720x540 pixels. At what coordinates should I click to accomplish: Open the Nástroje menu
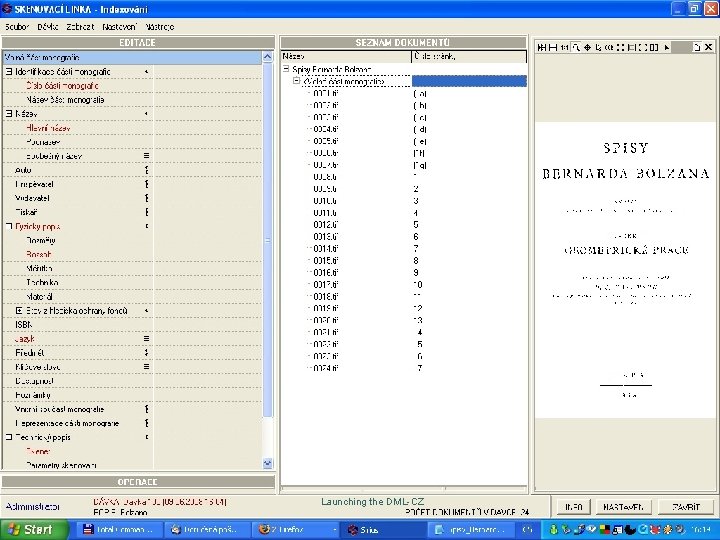tap(160, 27)
